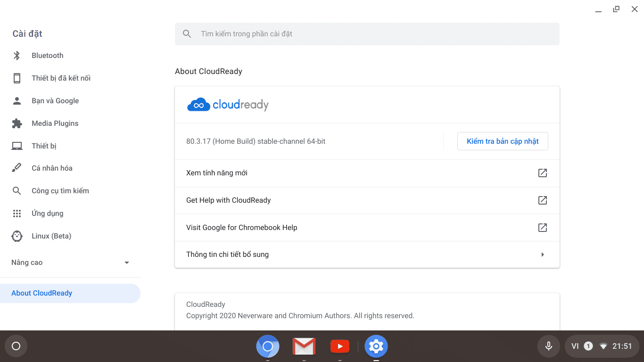Click the laptop icon for Thiết bị
Viewport: 644px width, 362px height.
tap(17, 146)
